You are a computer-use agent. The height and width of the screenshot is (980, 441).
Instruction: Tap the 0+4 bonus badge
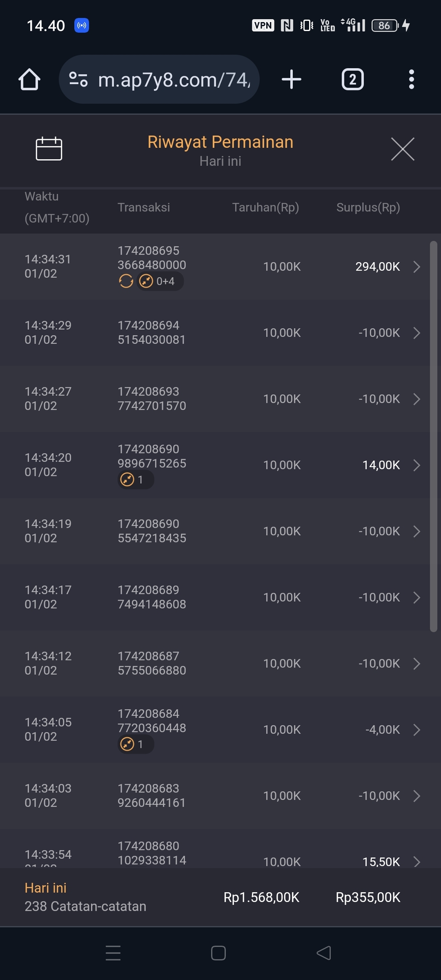pyautogui.click(x=160, y=281)
